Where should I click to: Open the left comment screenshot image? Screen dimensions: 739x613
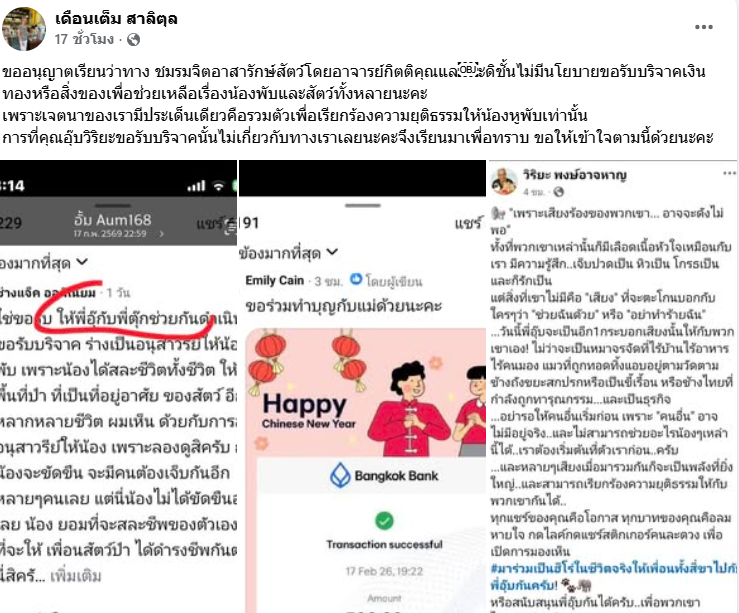tap(118, 386)
